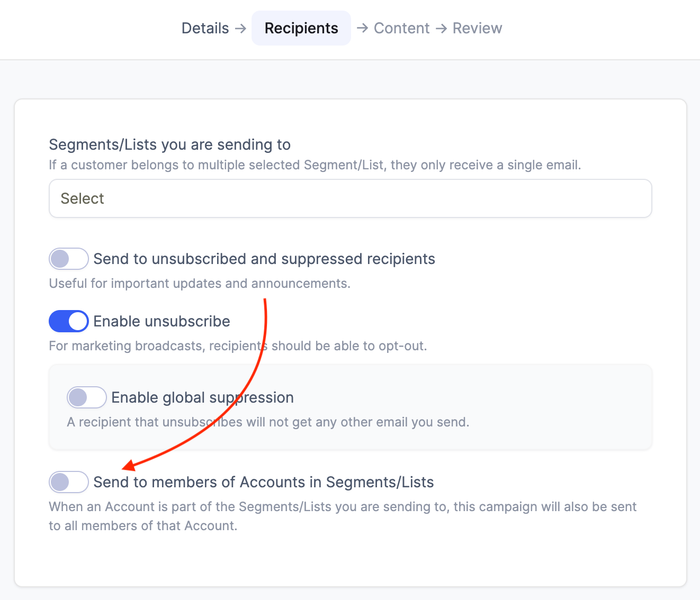Click the 'Send to unsubscribed and suppressed recipients' label
Viewport: 700px width, 600px height.
[x=264, y=259]
